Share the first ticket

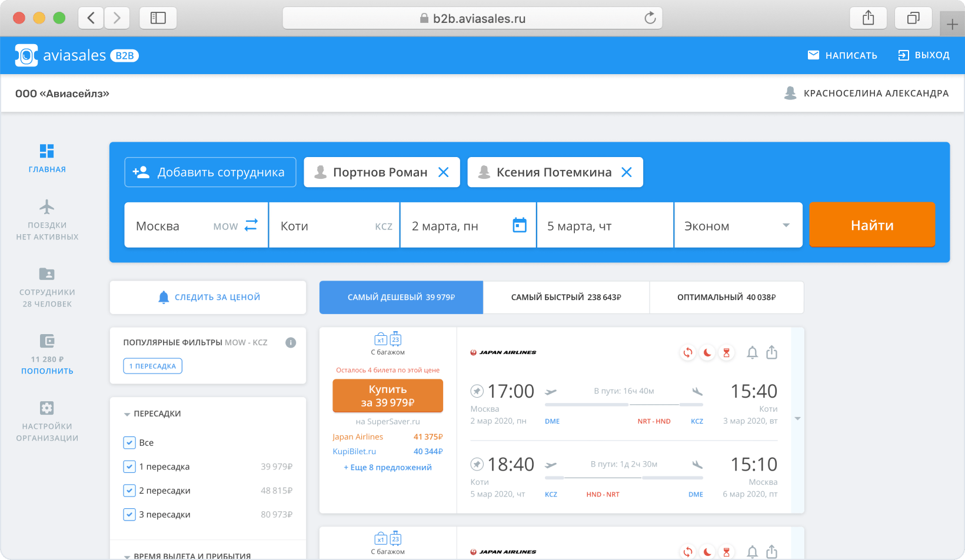point(772,352)
